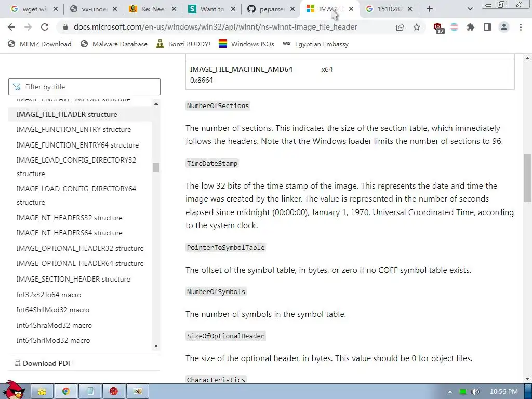Focus the 'Filter by title' box
The image size is (532, 399).
[x=84, y=87]
